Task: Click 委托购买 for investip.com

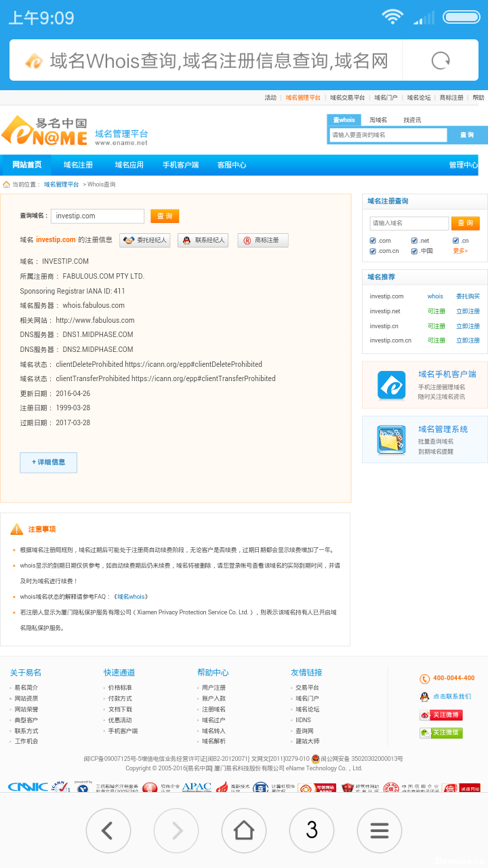Action: click(x=468, y=296)
